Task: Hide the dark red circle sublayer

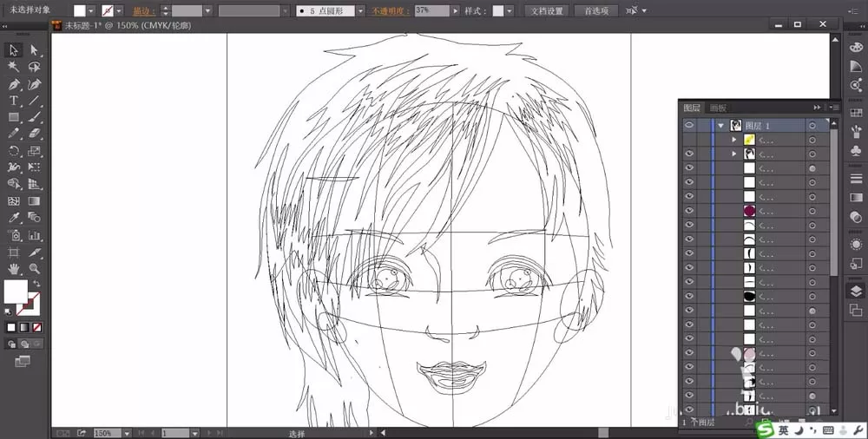Action: point(689,210)
